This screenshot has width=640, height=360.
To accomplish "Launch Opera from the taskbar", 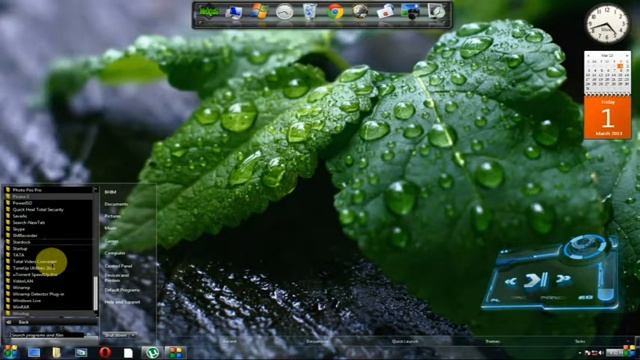I will [x=105, y=352].
